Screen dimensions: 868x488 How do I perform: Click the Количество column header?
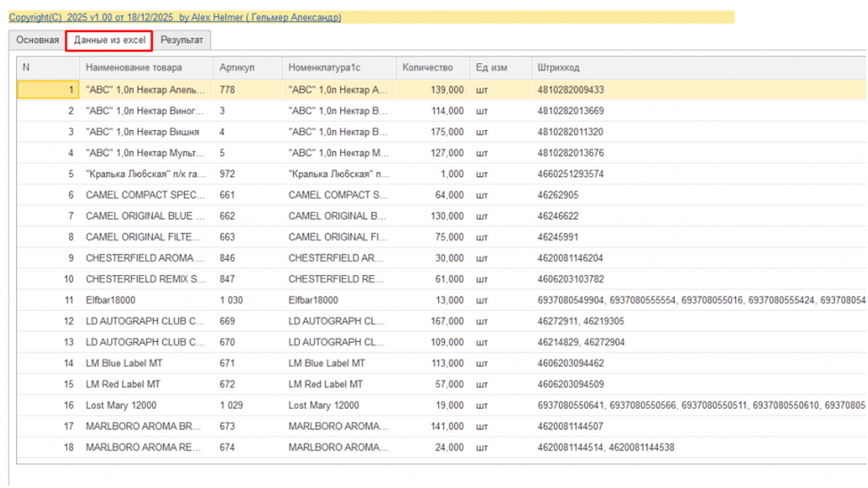click(x=427, y=68)
